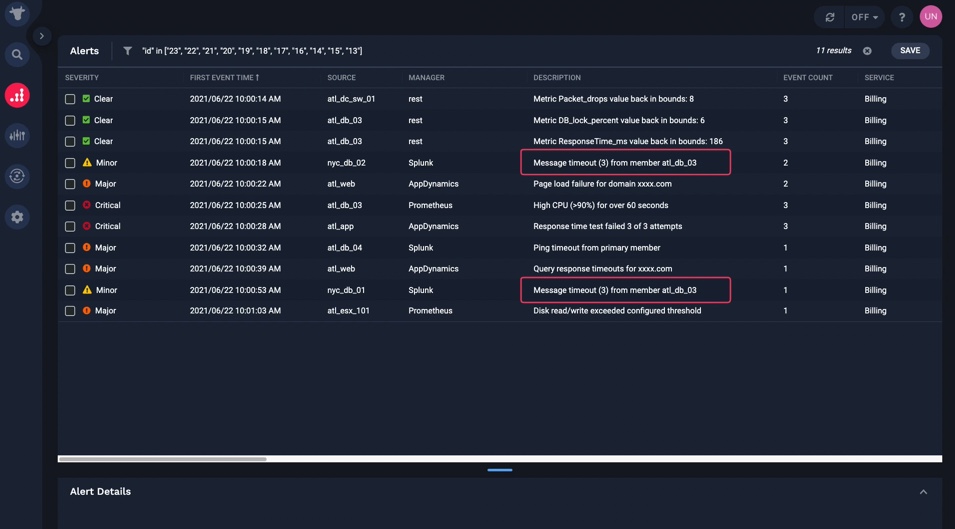955x529 pixels.
Task: Check the atl_db_04 Major alert checkbox
Action: [x=70, y=248]
